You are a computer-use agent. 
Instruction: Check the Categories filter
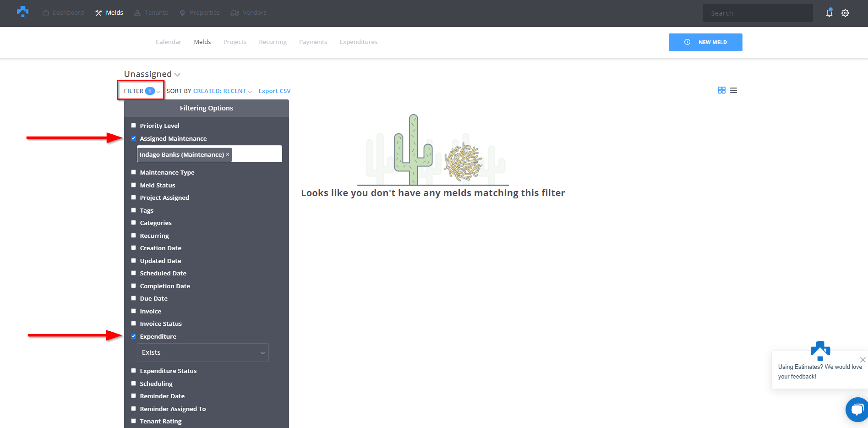click(134, 223)
